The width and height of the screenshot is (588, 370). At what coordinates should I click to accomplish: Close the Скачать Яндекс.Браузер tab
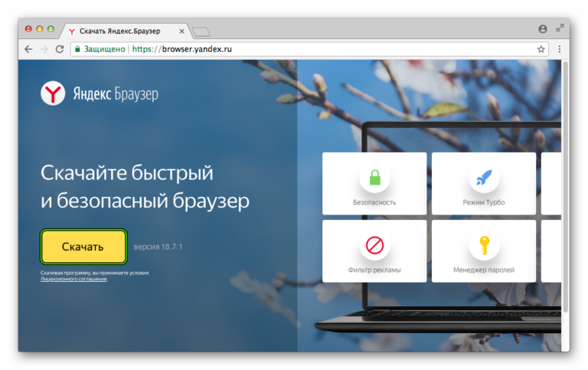pyautogui.click(x=181, y=31)
